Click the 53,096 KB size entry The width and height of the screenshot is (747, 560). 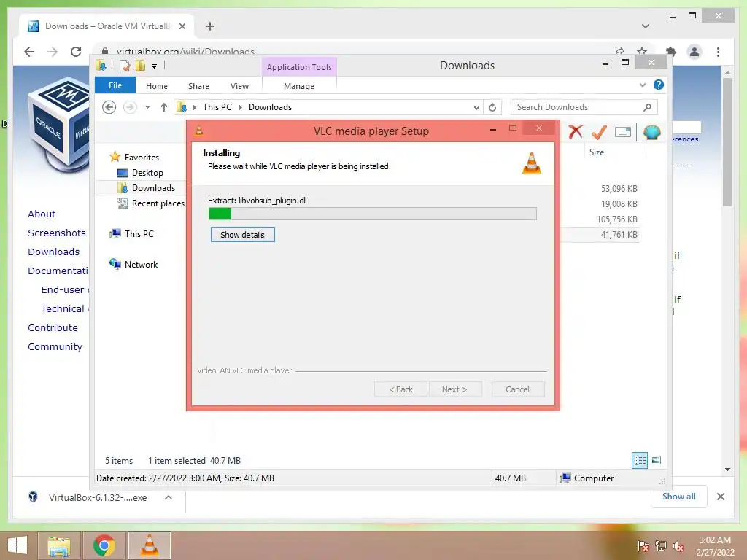[619, 189]
